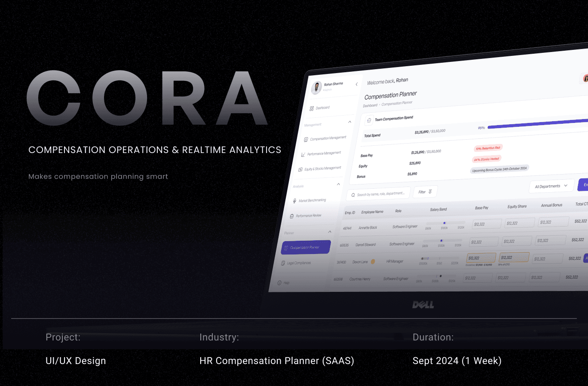
Task: Click the Dashboard grid icon in sidebar
Action: pyautogui.click(x=312, y=109)
